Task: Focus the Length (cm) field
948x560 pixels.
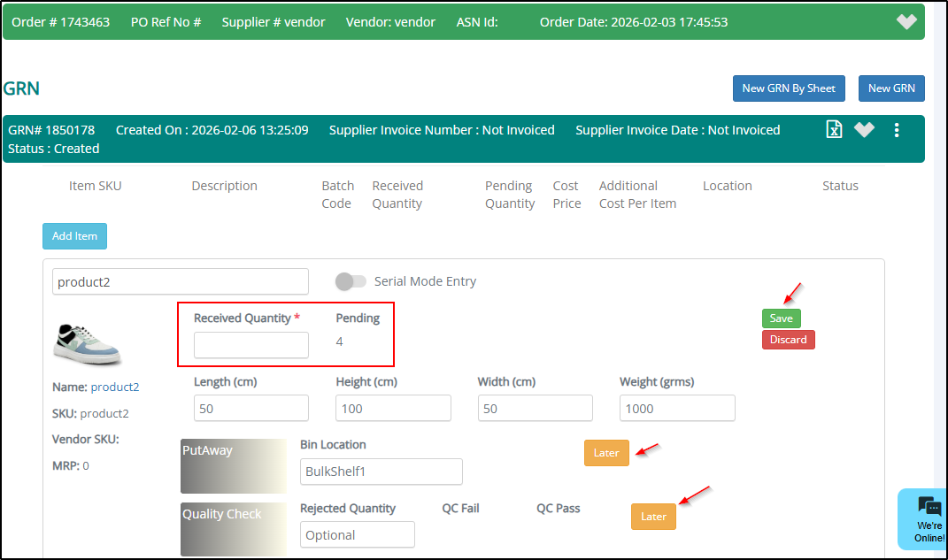Action: [x=251, y=409]
